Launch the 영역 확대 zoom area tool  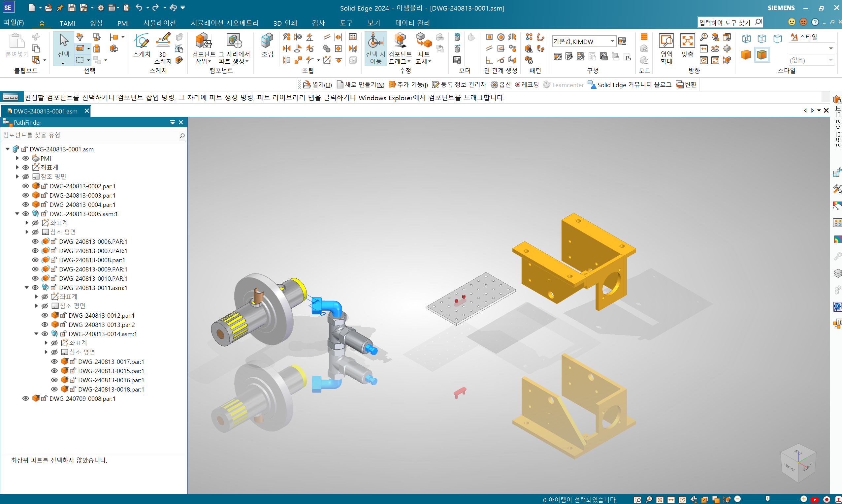[666, 48]
